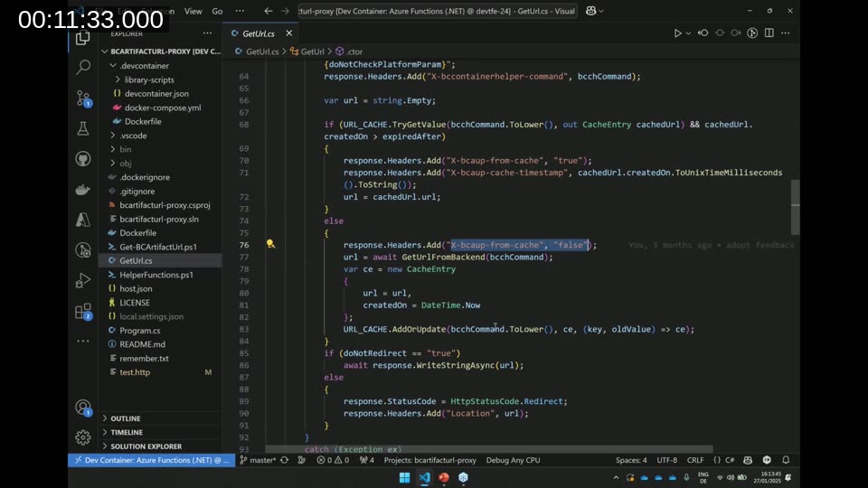Viewport: 868px width, 488px height.
Task: Open the Manage gear menu
Action: pyautogui.click(x=83, y=437)
